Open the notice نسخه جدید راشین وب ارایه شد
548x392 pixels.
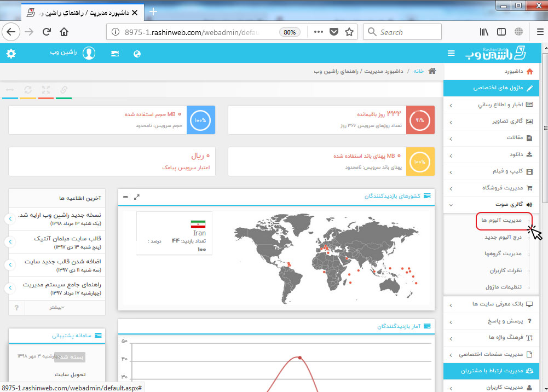60,215
